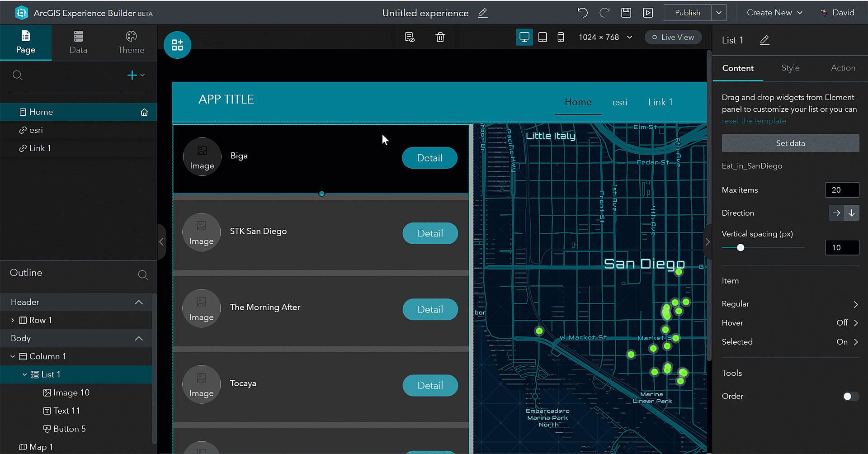Collapse Column 1 in the outline

click(13, 356)
